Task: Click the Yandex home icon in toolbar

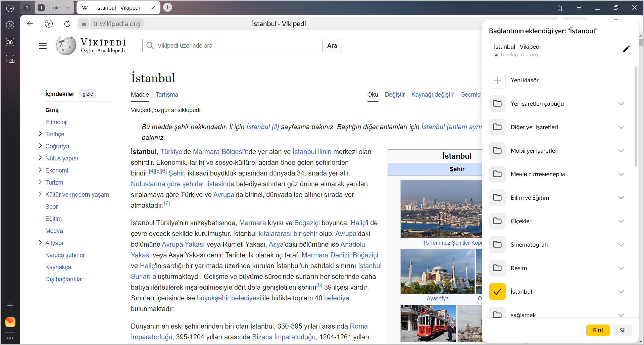Action: pyautogui.click(x=49, y=23)
